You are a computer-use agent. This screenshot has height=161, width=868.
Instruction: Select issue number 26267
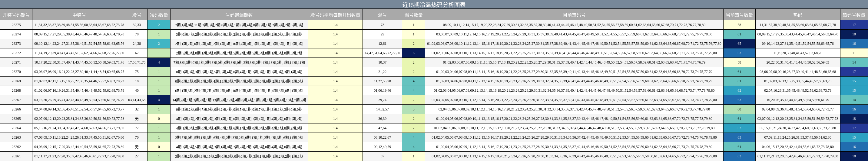(16, 100)
